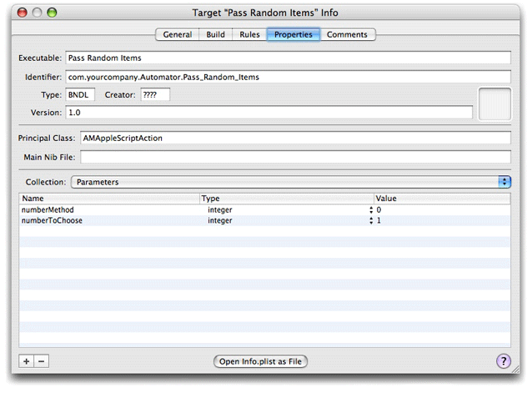Change the numberMethod type stepper

point(372,210)
